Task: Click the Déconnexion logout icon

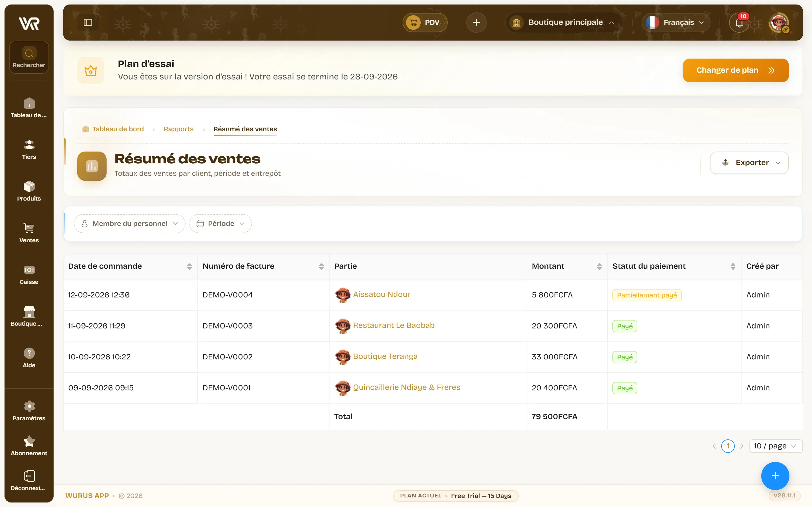Action: click(x=29, y=476)
